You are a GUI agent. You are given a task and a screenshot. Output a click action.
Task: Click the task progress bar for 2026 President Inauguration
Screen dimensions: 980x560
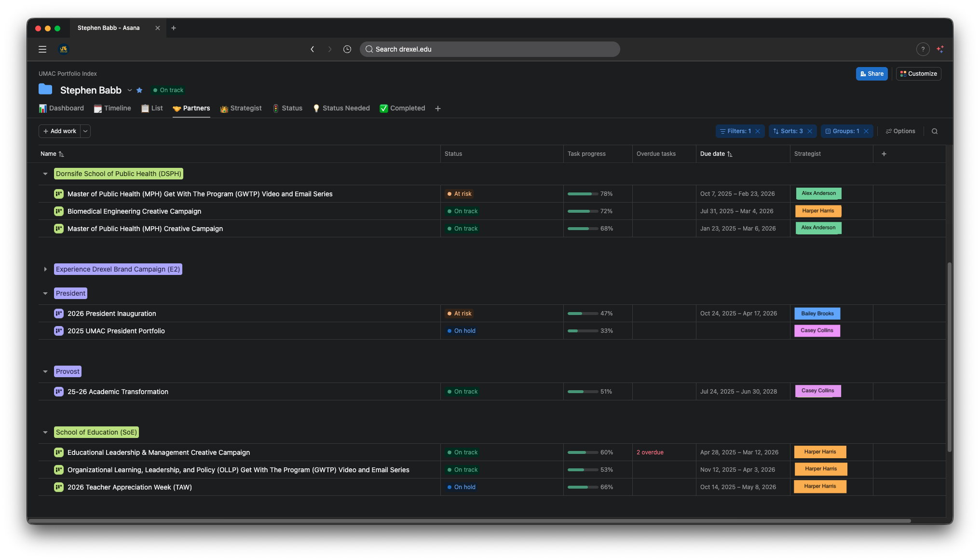(582, 313)
